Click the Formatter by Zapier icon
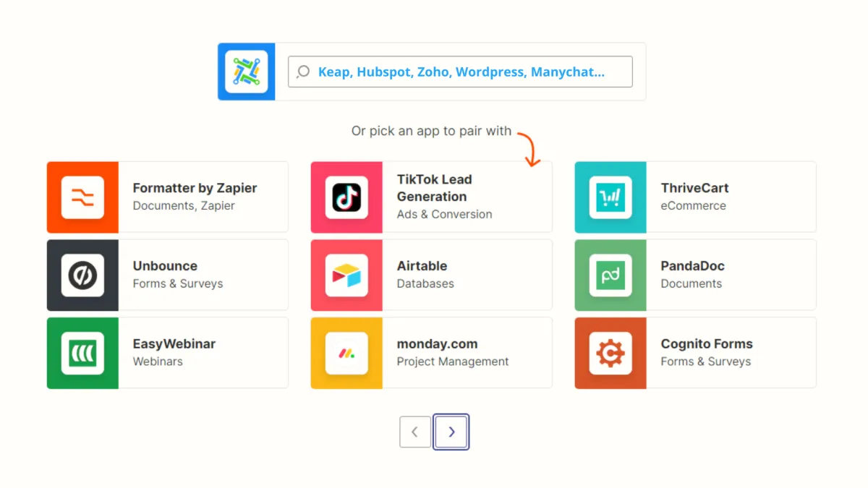Viewport: 868px width, 488px height. click(82, 197)
